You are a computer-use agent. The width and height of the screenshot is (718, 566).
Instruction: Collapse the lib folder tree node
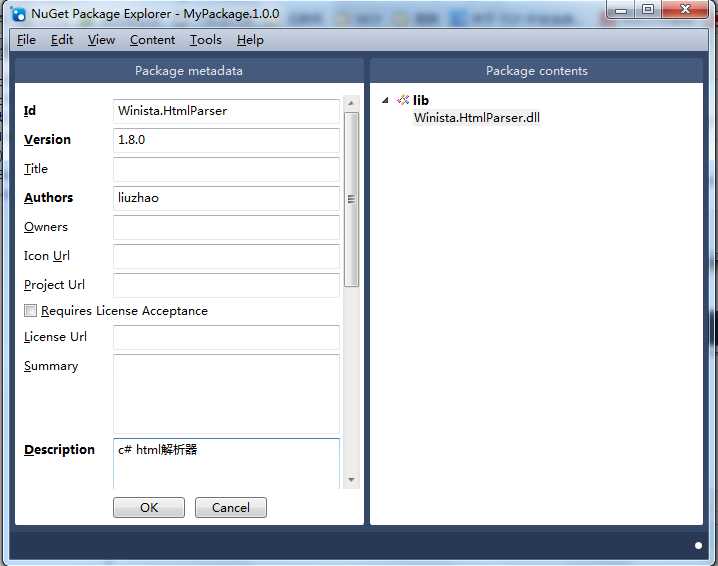tap(386, 100)
